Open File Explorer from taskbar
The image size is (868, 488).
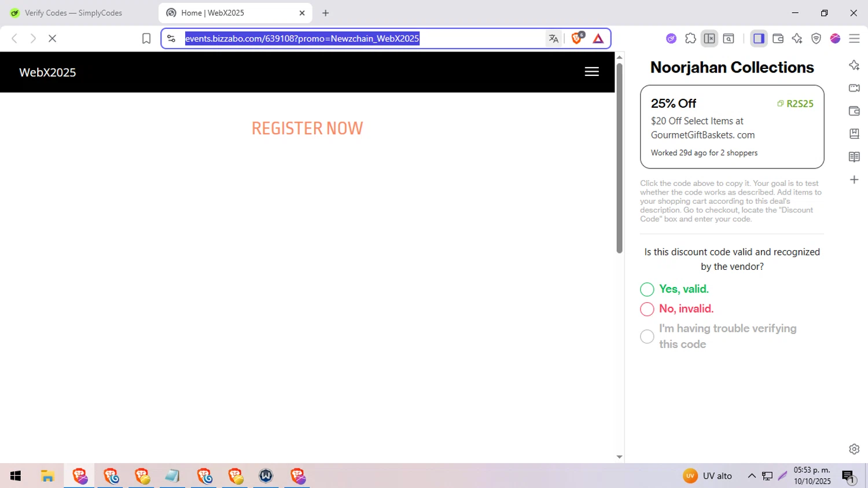pyautogui.click(x=47, y=476)
